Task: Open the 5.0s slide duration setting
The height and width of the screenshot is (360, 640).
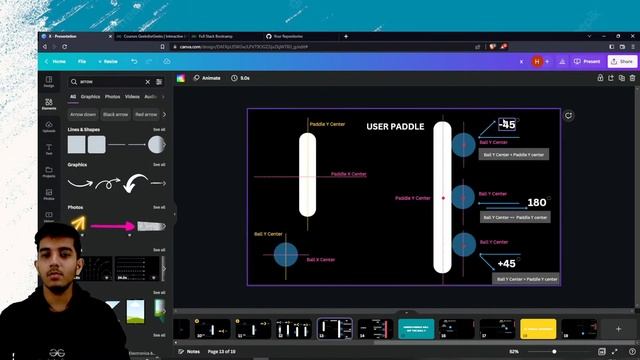Action: pos(240,78)
